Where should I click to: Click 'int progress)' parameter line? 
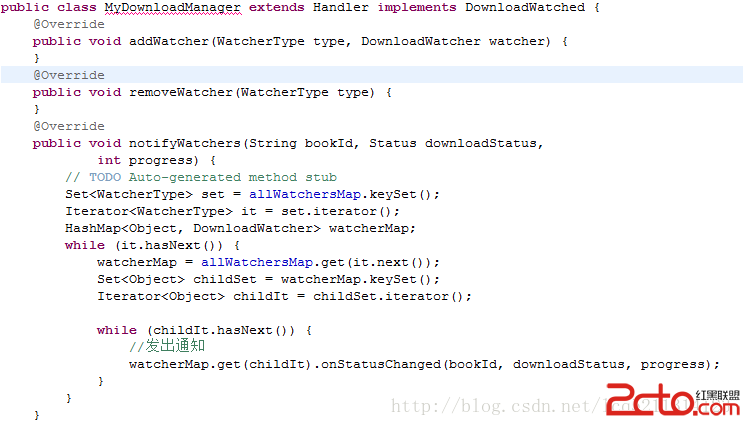[x=148, y=161]
